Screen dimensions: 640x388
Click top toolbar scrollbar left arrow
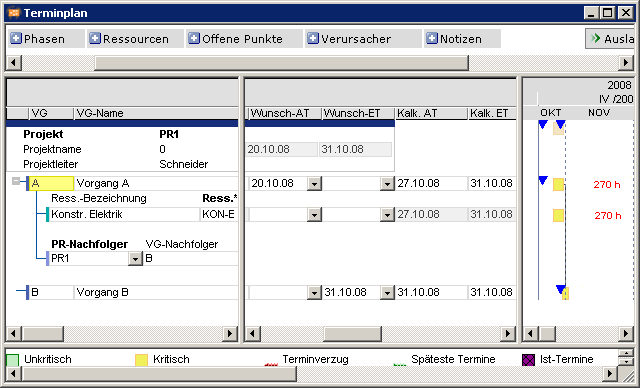pos(14,63)
